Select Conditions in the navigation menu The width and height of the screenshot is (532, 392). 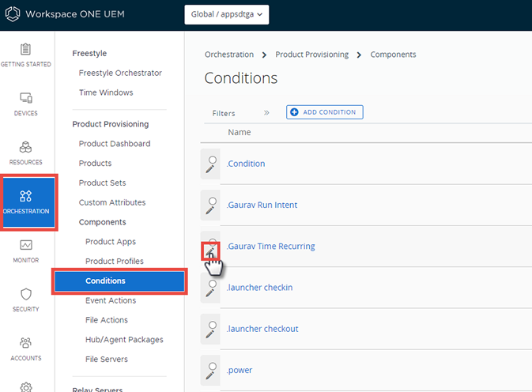pyautogui.click(x=119, y=281)
